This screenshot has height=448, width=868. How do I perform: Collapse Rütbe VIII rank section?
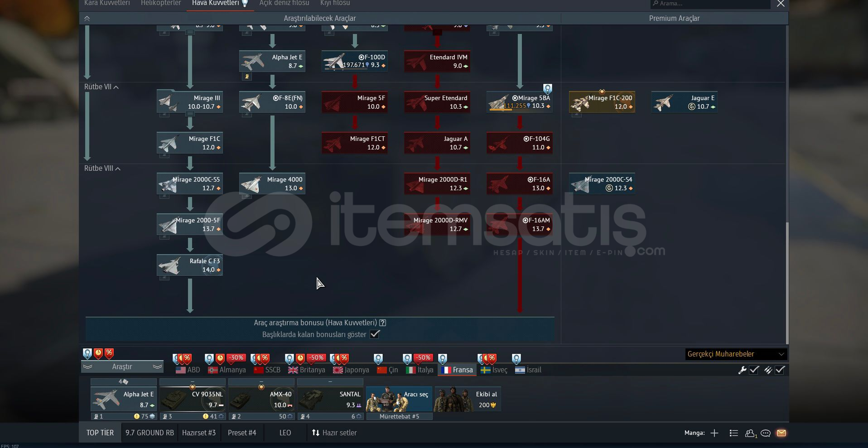[102, 168]
